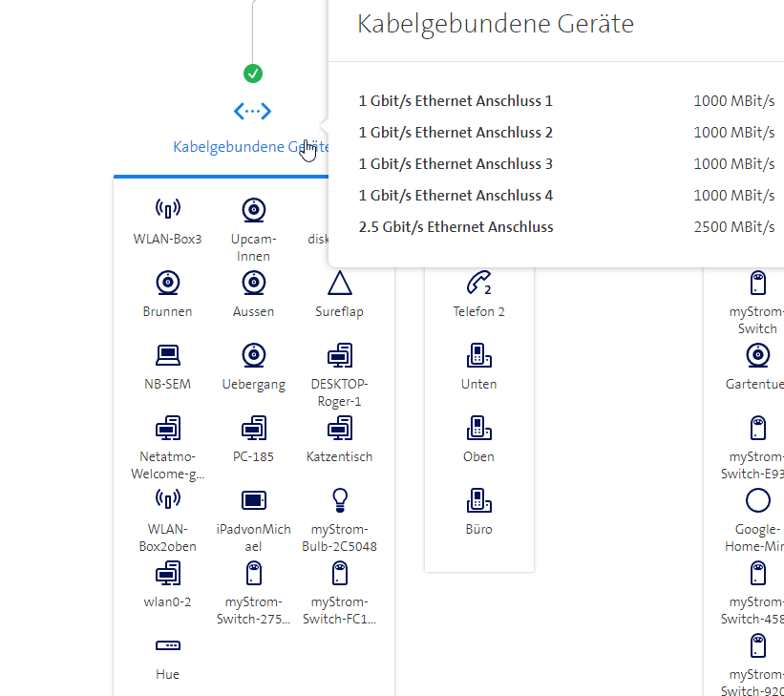Click the WLAN-Box3 access point icon
784x696 pixels.
(x=167, y=209)
